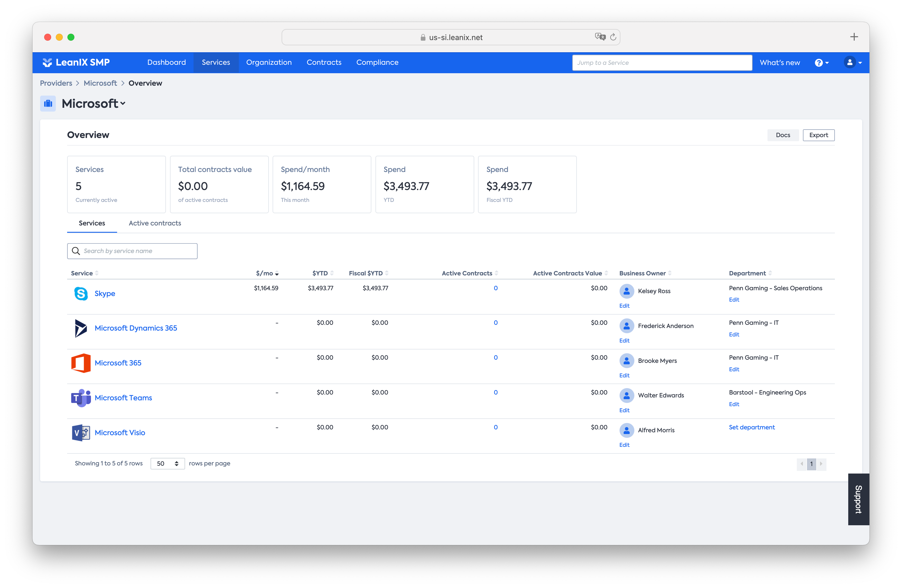This screenshot has width=902, height=588.
Task: Click Kelsey Ross avatar icon
Action: [627, 291]
